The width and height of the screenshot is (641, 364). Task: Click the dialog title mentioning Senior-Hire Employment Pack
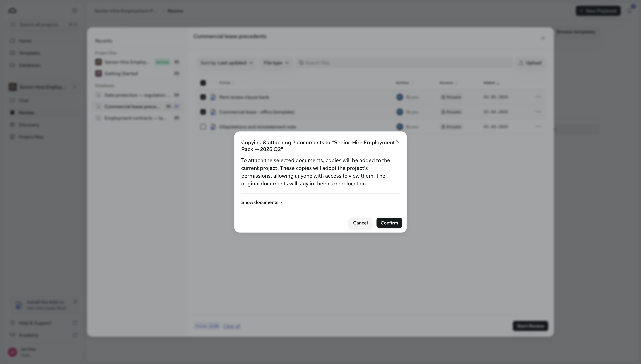pyautogui.click(x=318, y=146)
